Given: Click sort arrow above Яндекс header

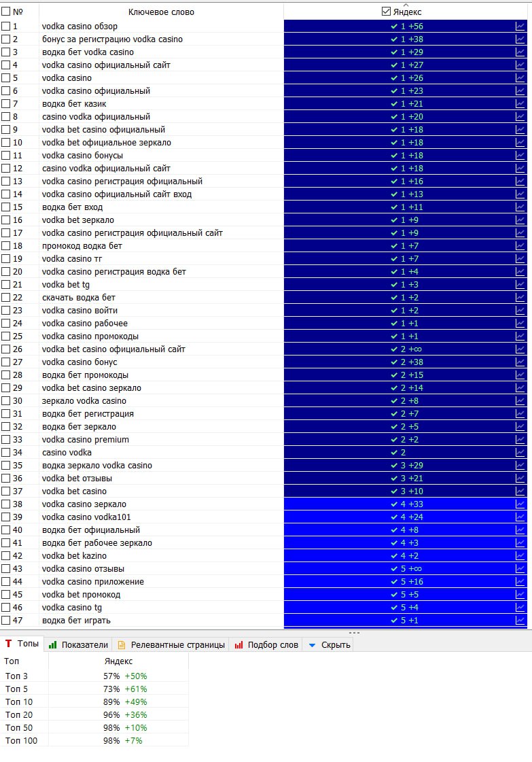Looking at the screenshot, I should tap(406, 4).
